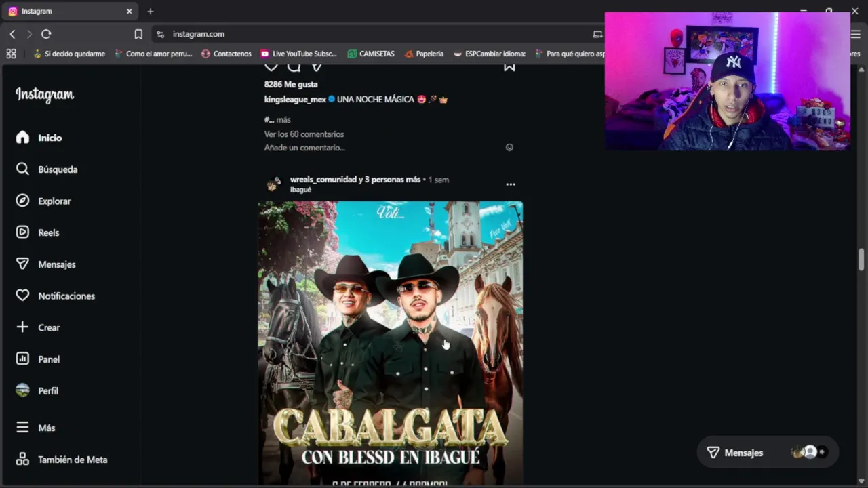This screenshot has width=868, height=488.
Task: Open Contactenos bookmark
Action: coord(226,54)
